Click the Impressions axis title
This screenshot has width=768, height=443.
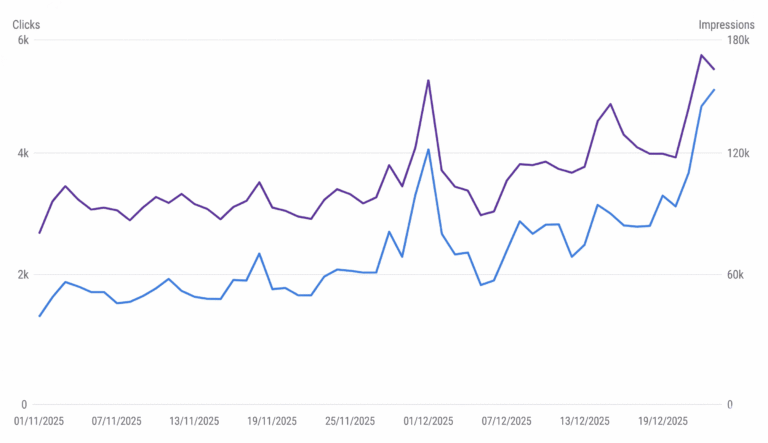tap(726, 23)
